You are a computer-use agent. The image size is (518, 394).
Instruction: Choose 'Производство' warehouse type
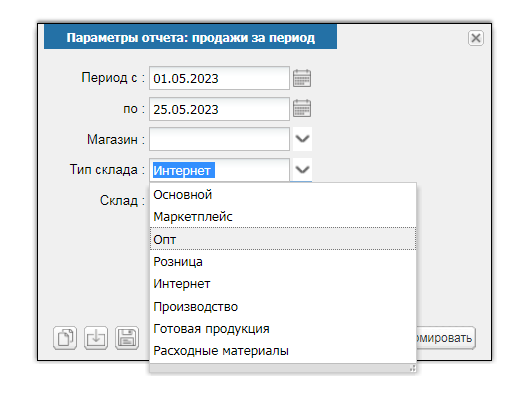[283, 306]
